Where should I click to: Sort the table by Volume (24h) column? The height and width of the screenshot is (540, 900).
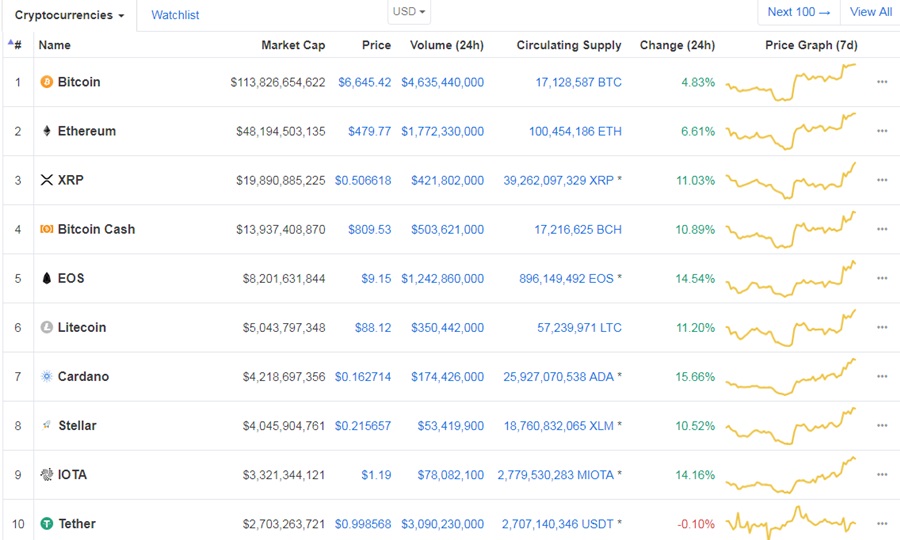tap(447, 45)
